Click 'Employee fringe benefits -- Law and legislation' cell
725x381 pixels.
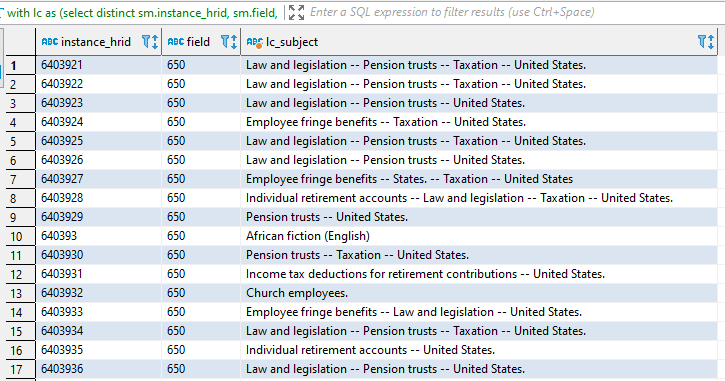click(479, 312)
